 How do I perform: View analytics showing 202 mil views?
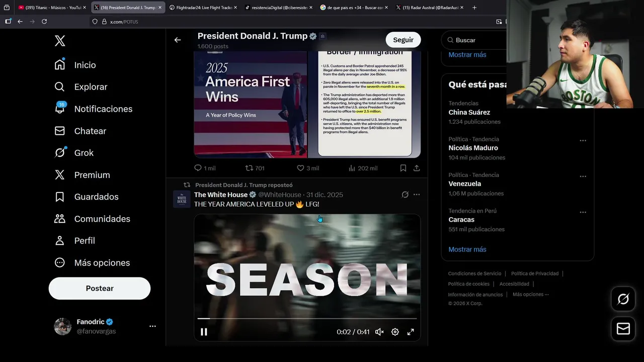tap(363, 168)
